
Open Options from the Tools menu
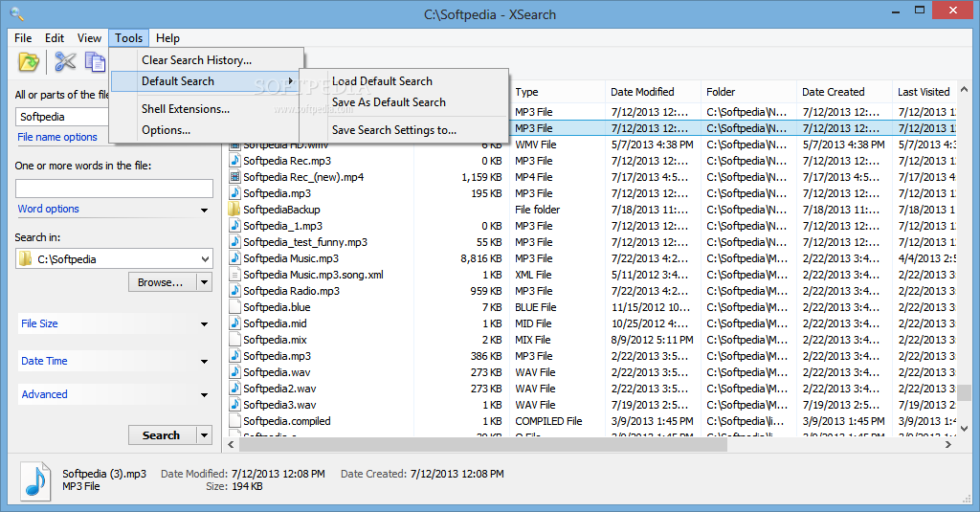[167, 130]
